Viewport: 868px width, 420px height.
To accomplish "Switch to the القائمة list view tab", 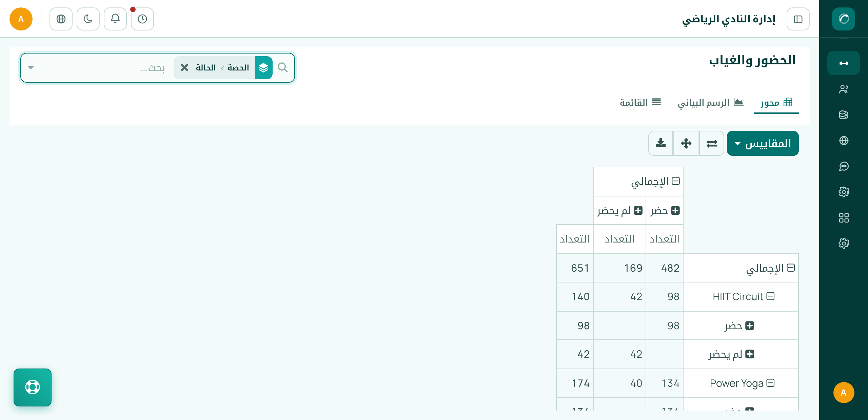I will [x=640, y=102].
